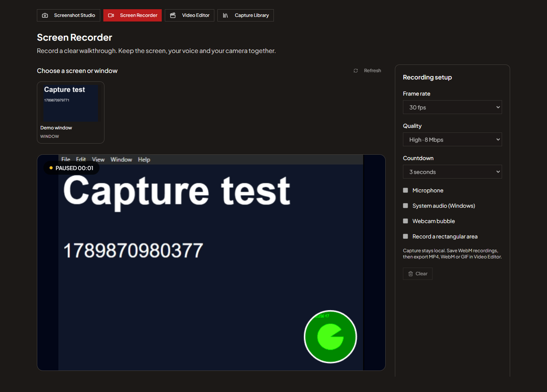Click the Recording setup heading
Screen dimensions: 547x392
tap(427, 77)
